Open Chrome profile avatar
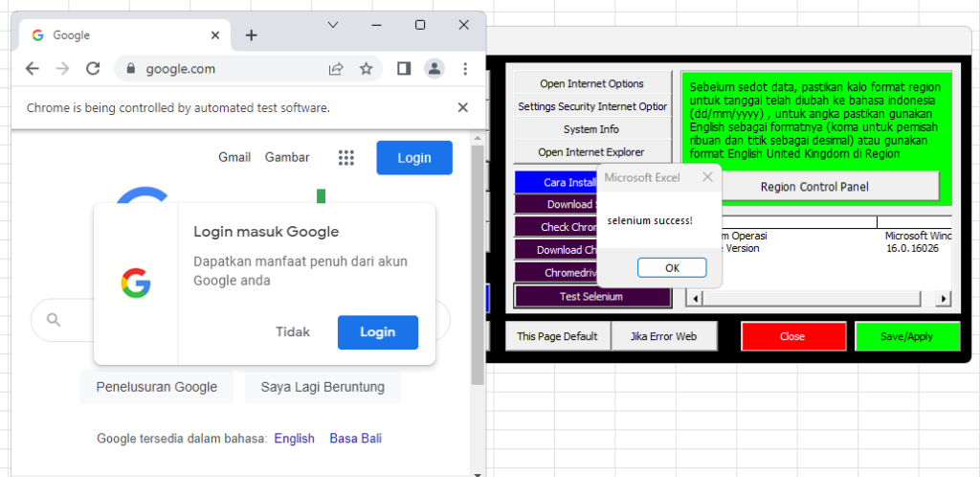Image resolution: width=980 pixels, height=477 pixels. pyautogui.click(x=434, y=69)
